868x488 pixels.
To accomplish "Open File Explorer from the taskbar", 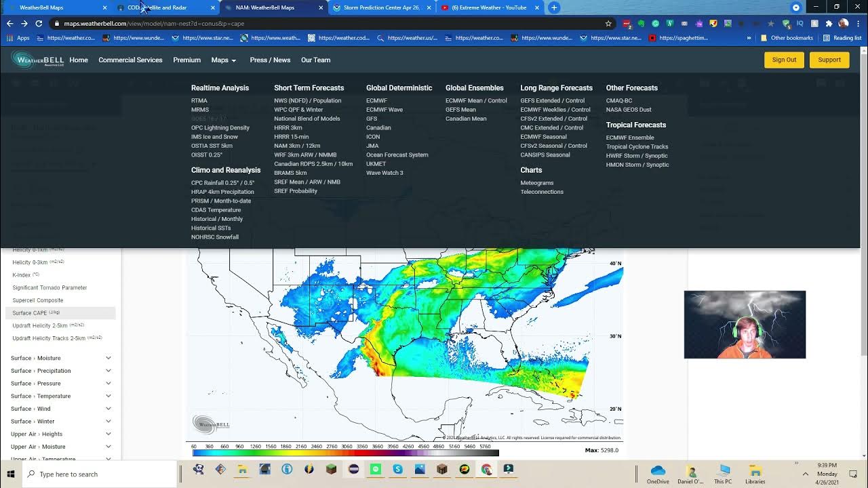I will [x=243, y=469].
